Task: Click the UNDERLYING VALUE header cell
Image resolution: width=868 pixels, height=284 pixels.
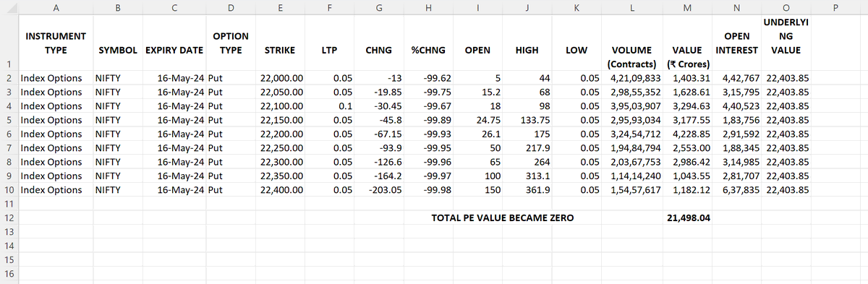Action: click(x=786, y=43)
